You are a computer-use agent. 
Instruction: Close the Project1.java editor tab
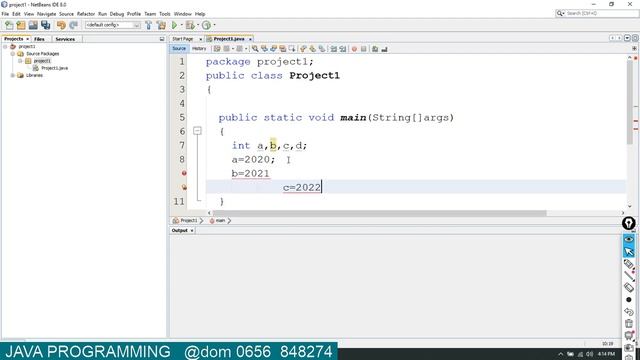tap(250, 39)
